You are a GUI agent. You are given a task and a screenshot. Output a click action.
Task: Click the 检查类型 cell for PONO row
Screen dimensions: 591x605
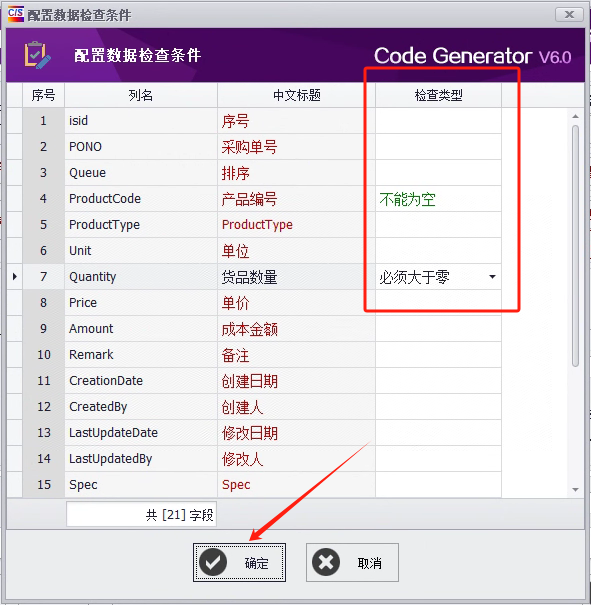tap(438, 147)
